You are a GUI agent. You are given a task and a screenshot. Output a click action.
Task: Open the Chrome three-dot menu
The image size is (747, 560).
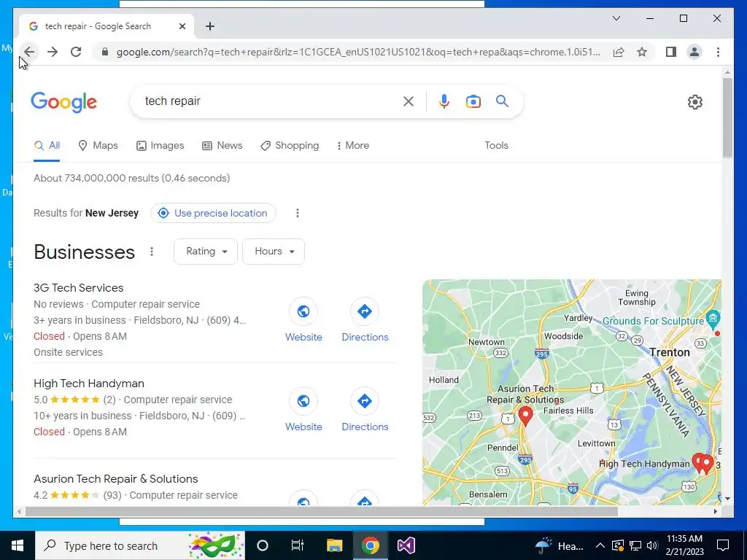(718, 52)
